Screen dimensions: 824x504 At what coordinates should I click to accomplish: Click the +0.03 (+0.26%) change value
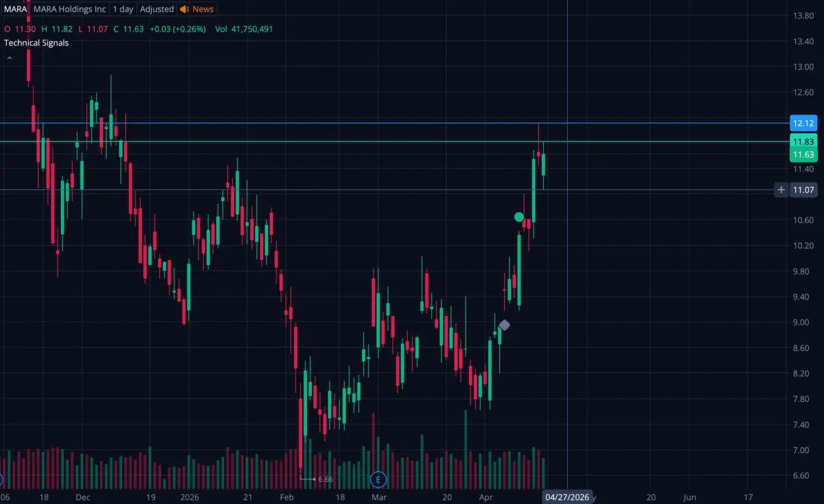178,29
